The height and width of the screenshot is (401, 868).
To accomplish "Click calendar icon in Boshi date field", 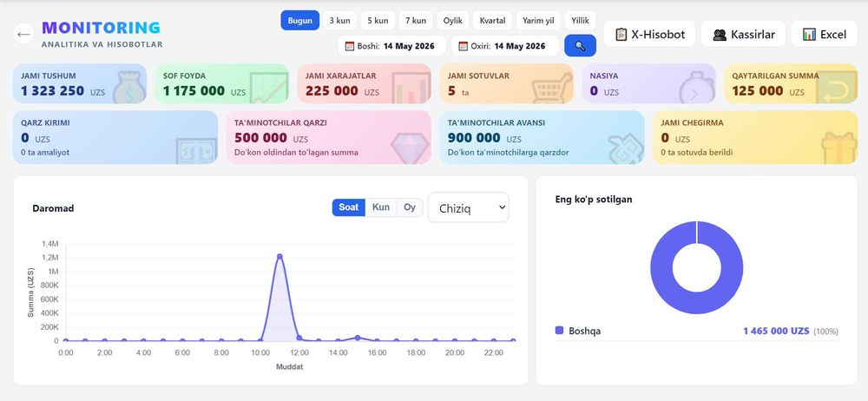I will click(x=349, y=46).
